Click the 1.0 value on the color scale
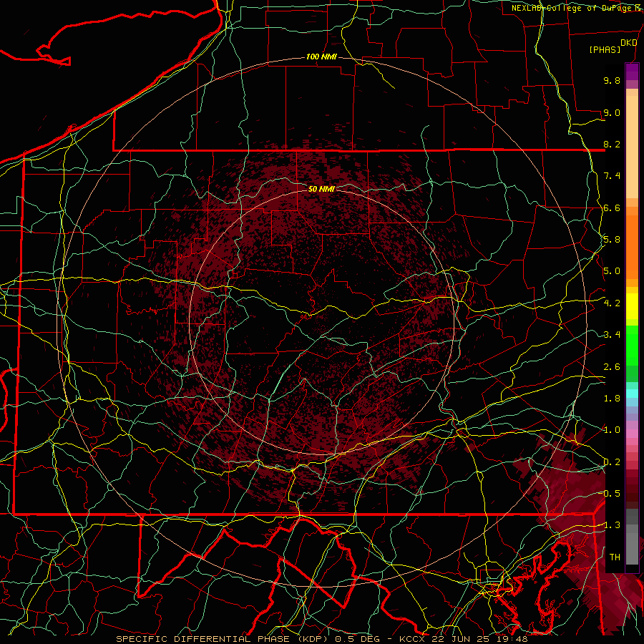 [612, 430]
